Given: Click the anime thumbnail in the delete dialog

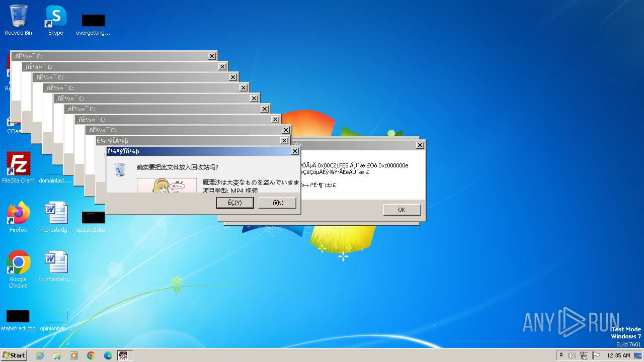Looking at the screenshot, I should (167, 185).
